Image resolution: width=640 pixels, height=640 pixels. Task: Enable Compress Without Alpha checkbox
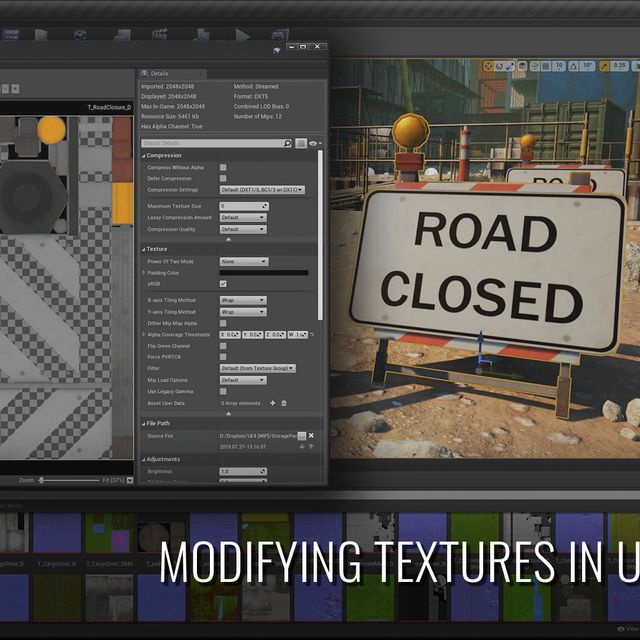[x=223, y=167]
